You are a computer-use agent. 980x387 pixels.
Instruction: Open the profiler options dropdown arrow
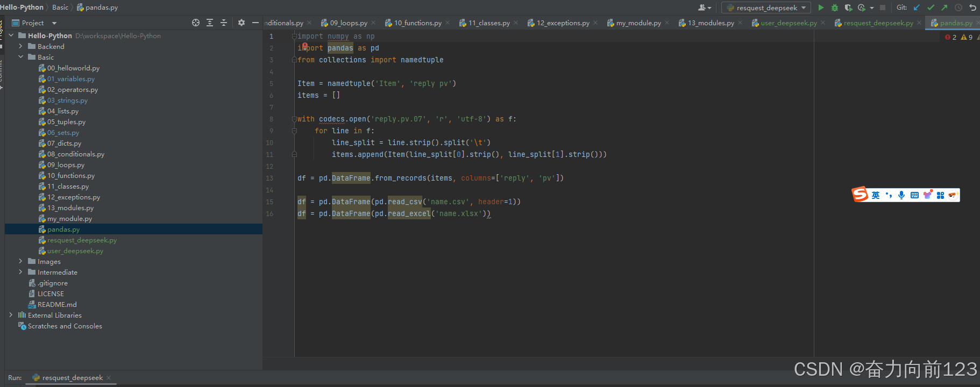(872, 8)
